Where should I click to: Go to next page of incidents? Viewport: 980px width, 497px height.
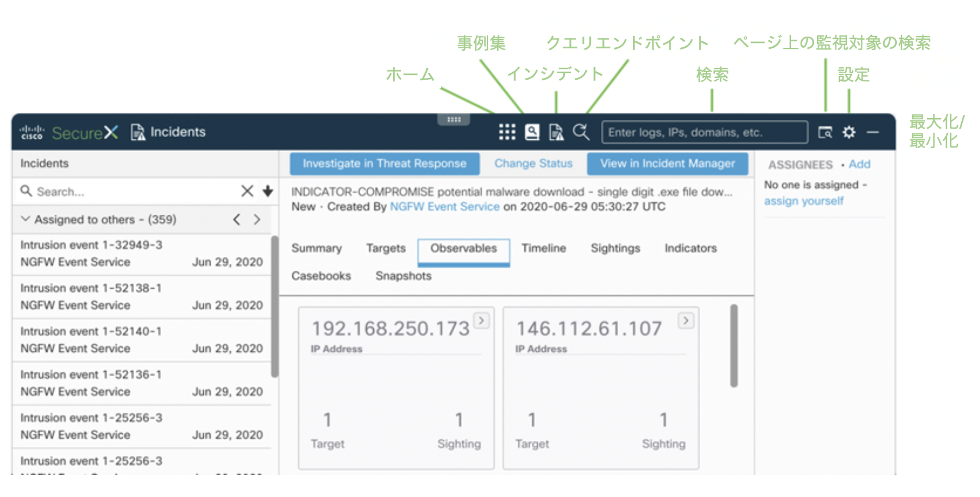(x=257, y=220)
